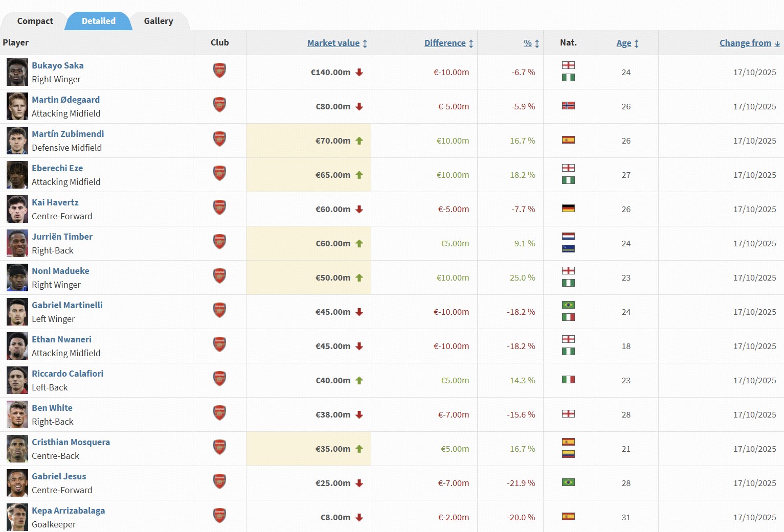Click Germany flag in Kai Havertz row
The height and width of the screenshot is (532, 784).
click(x=568, y=209)
